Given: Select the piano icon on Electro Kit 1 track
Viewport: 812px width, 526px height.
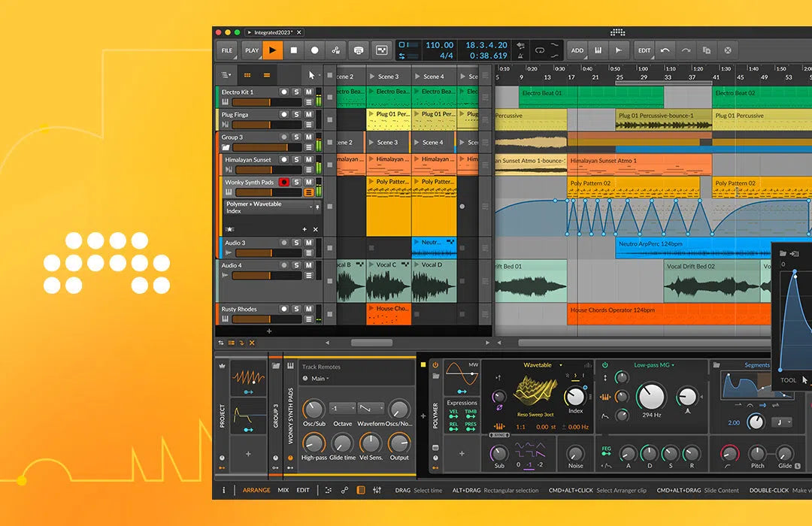Looking at the screenshot, I should coord(226,101).
